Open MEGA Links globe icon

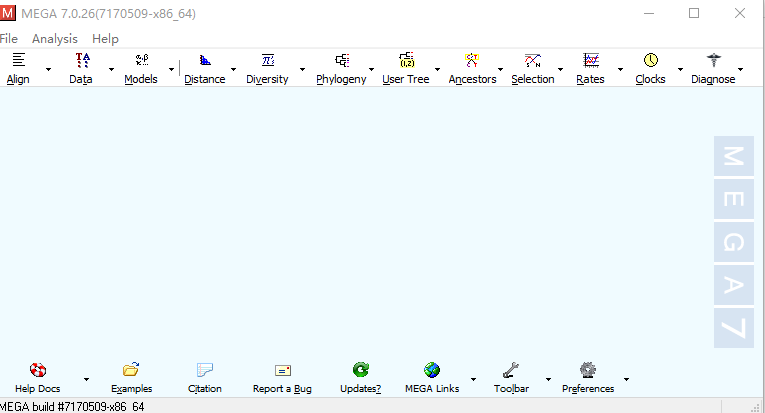point(432,370)
